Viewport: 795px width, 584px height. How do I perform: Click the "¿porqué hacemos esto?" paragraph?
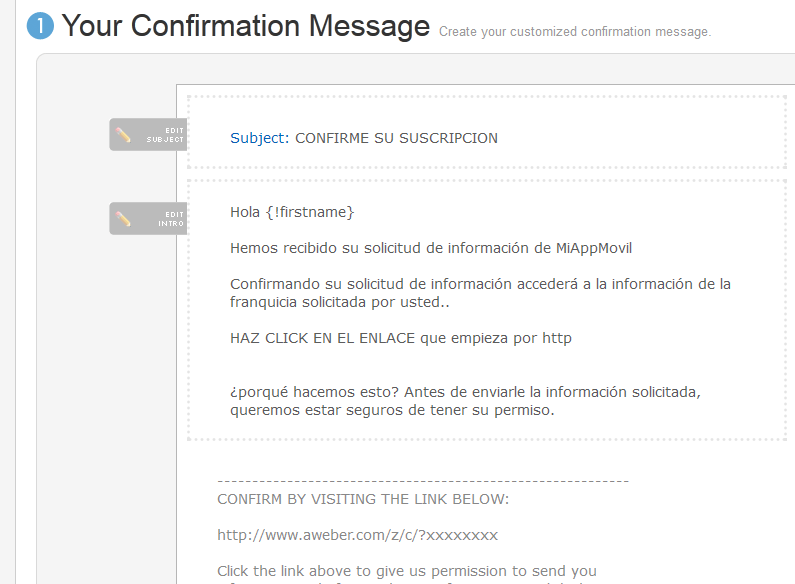[x=465, y=392]
